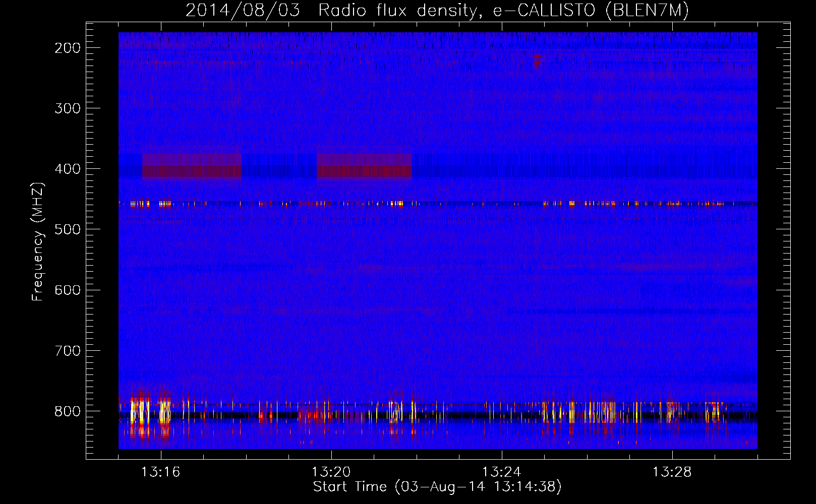Select the 700 frequency tick label
The image size is (816, 504).
(x=68, y=350)
